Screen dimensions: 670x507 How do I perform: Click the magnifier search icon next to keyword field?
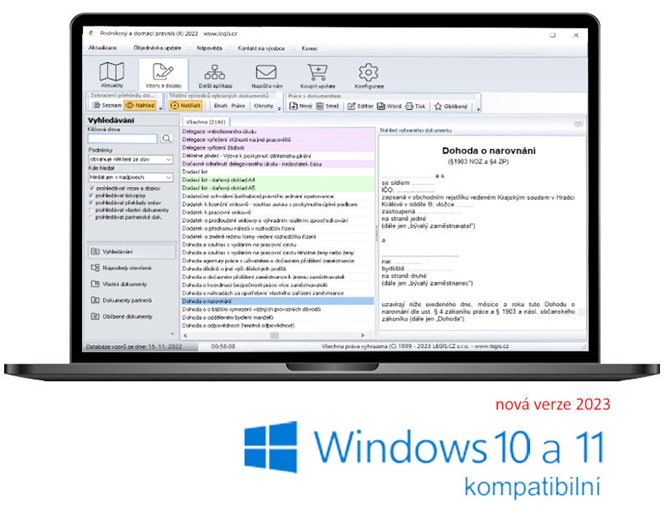(x=167, y=138)
